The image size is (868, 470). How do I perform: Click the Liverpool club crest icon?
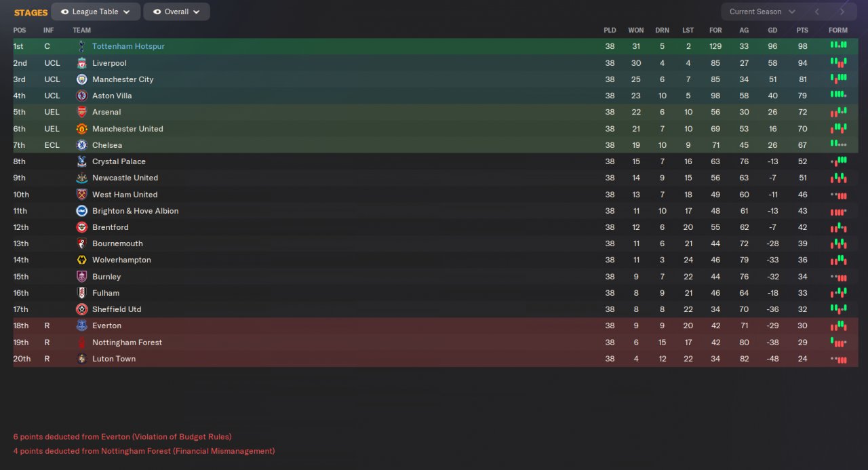[81, 63]
